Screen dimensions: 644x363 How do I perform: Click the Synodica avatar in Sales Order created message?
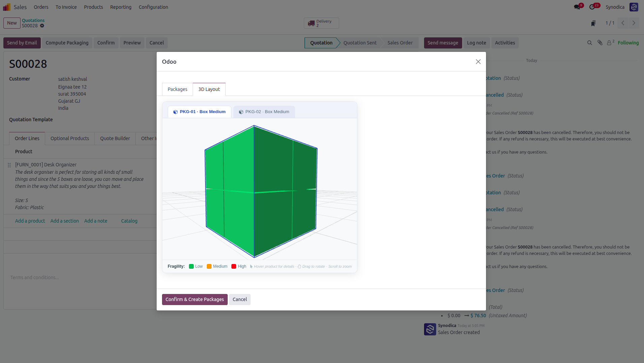(430, 329)
